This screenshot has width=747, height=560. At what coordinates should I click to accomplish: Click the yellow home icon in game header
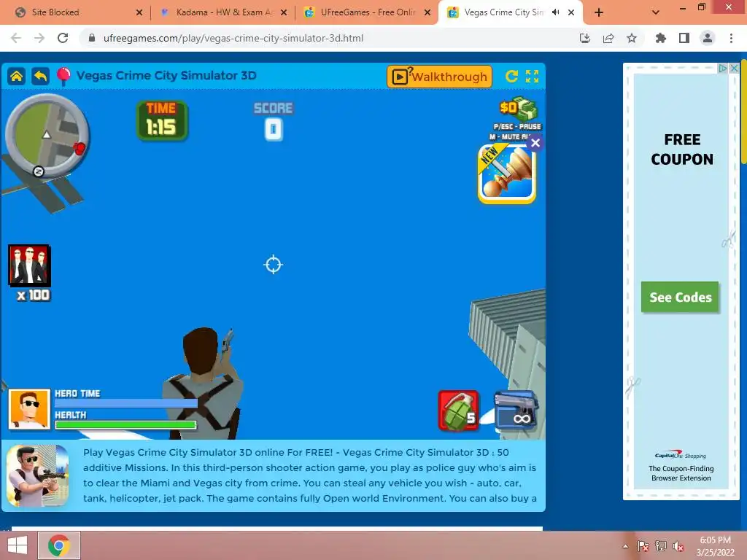point(17,76)
